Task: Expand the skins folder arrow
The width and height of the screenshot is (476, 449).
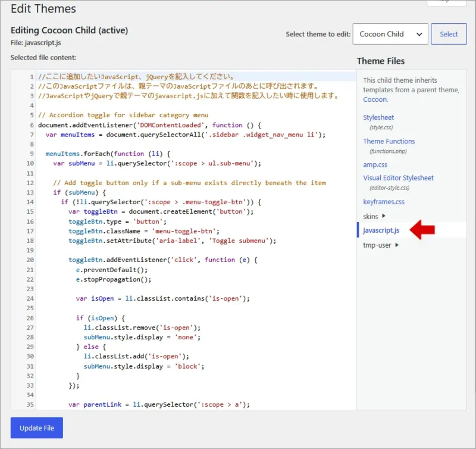Action: point(384,216)
